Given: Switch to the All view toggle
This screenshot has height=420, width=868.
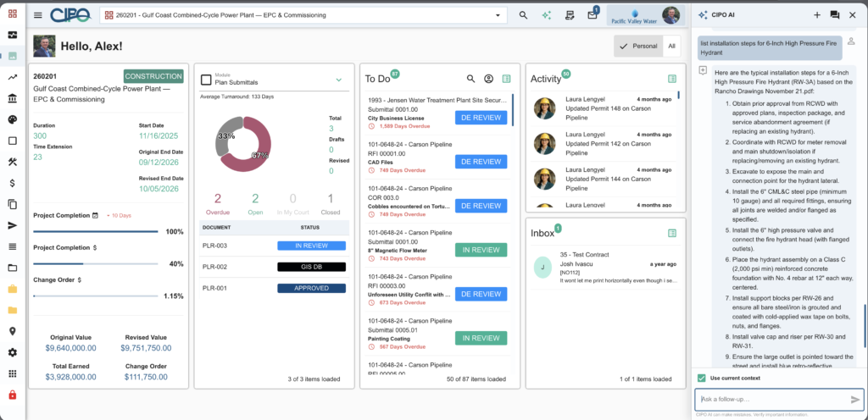Looking at the screenshot, I should (x=671, y=46).
